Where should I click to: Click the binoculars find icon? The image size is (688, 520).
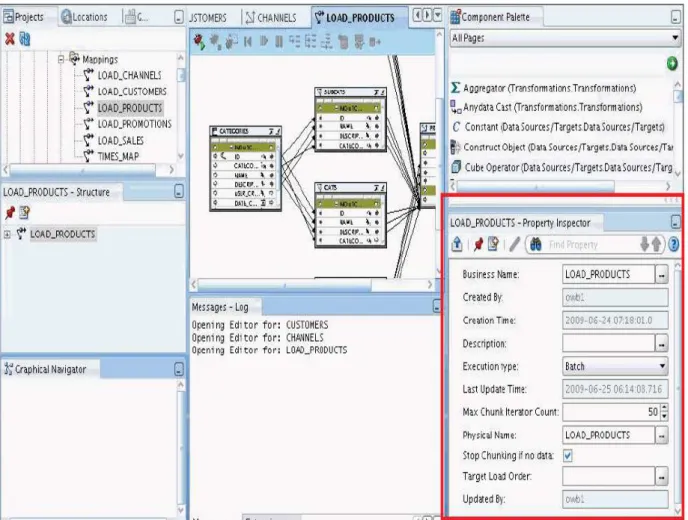[x=536, y=244]
